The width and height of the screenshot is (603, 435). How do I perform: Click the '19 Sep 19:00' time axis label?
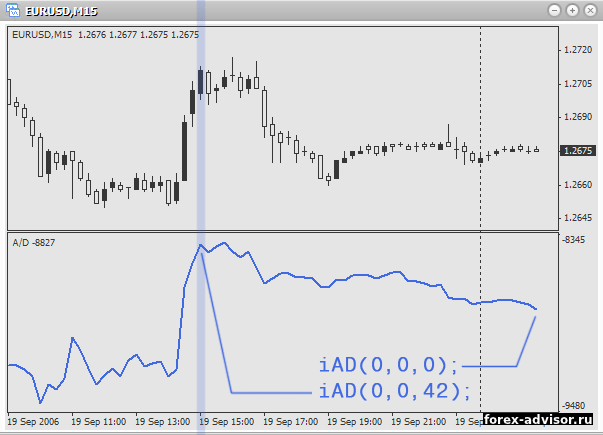pos(355,422)
